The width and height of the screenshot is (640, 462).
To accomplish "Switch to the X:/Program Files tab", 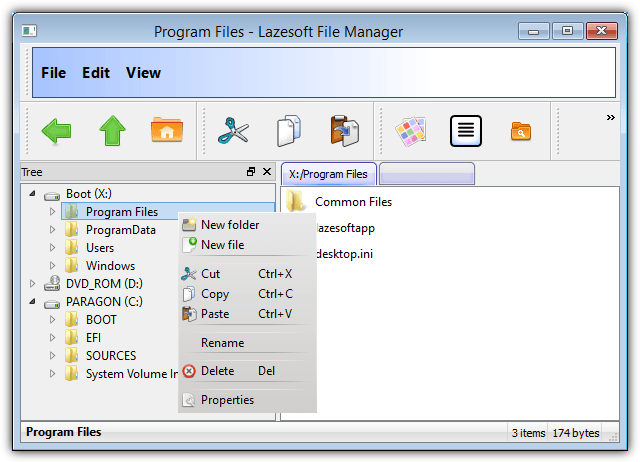I will [x=329, y=174].
